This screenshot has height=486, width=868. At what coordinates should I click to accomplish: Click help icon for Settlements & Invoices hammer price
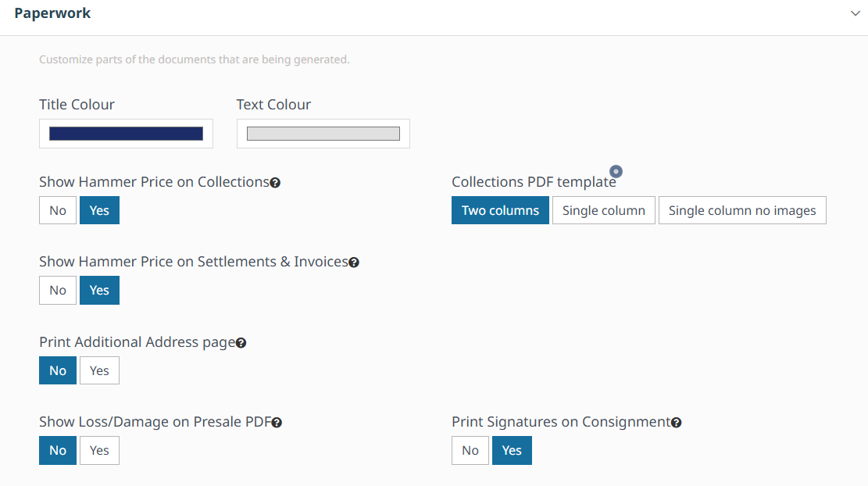(x=354, y=263)
